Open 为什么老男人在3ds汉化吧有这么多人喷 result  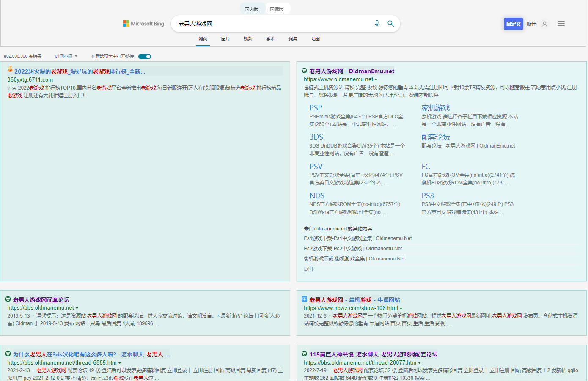click(x=91, y=354)
